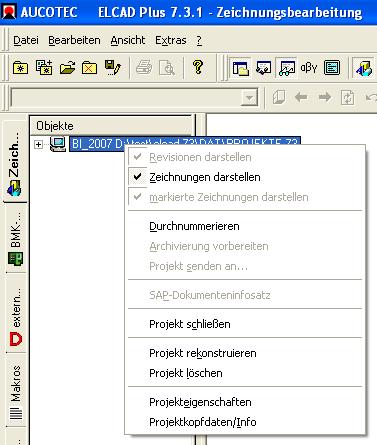The image size is (377, 445).
Task: Click the AUCOTEC logo in title bar
Action: coord(9,12)
